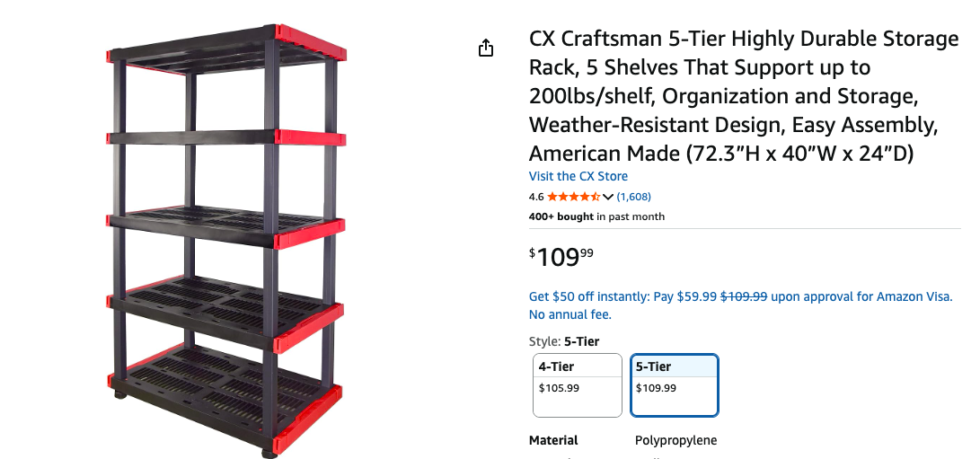Select the 5-Tier style option
980x459 pixels.
[674, 384]
